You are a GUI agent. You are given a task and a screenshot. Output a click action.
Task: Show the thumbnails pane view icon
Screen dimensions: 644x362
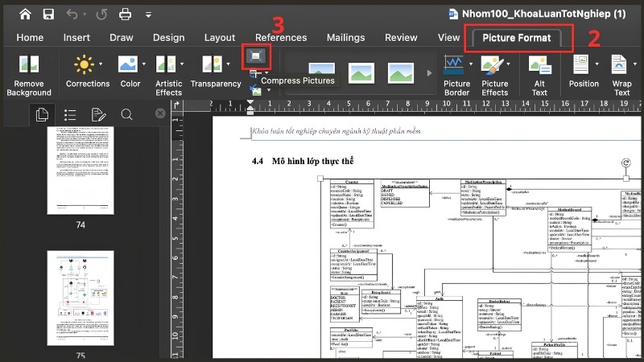pos(42,114)
